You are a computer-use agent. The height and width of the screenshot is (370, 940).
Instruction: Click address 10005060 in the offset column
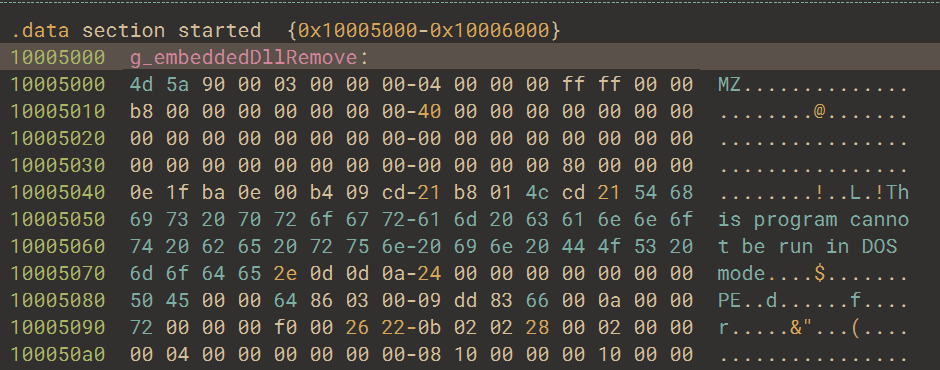(58, 246)
